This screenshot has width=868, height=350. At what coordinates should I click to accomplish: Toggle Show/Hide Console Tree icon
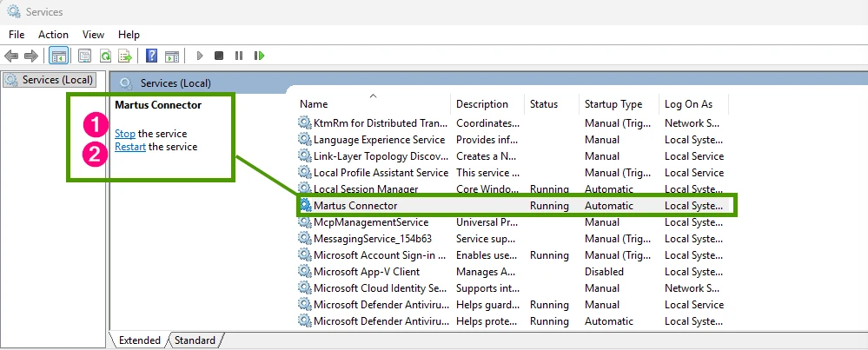point(58,56)
